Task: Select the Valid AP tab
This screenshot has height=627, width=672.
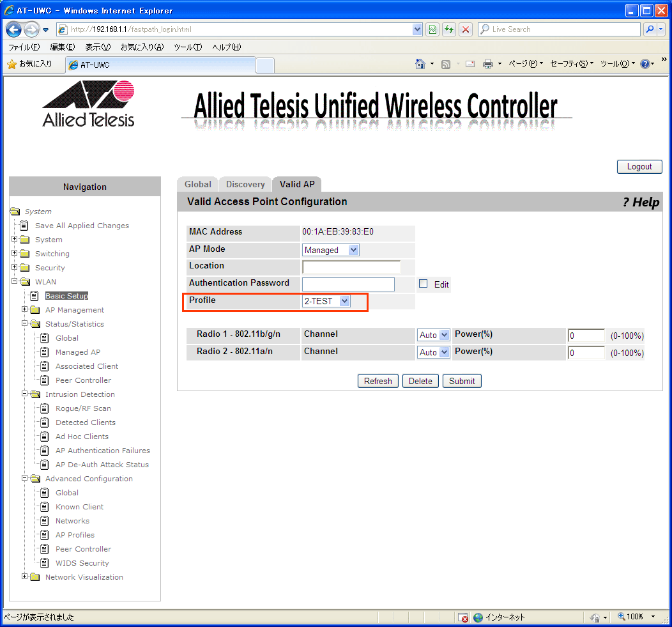Action: pyautogui.click(x=297, y=185)
